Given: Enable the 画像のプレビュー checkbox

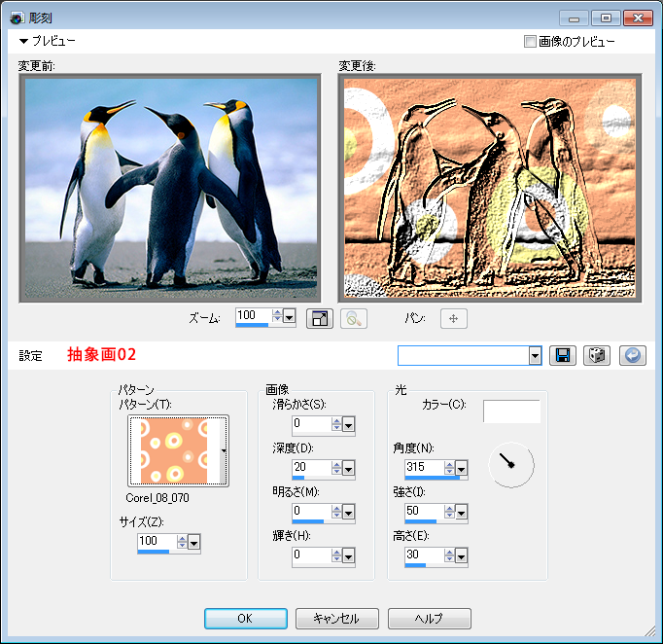Looking at the screenshot, I should click(530, 42).
